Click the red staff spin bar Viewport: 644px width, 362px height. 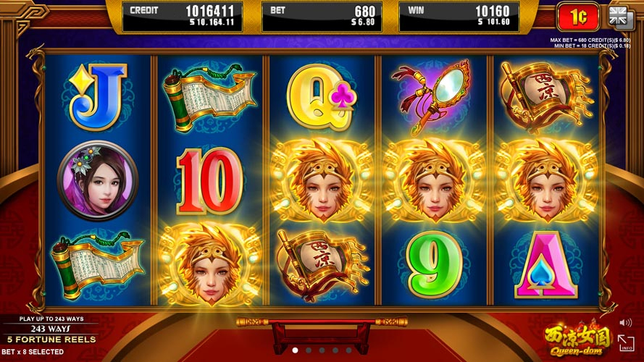point(322,321)
